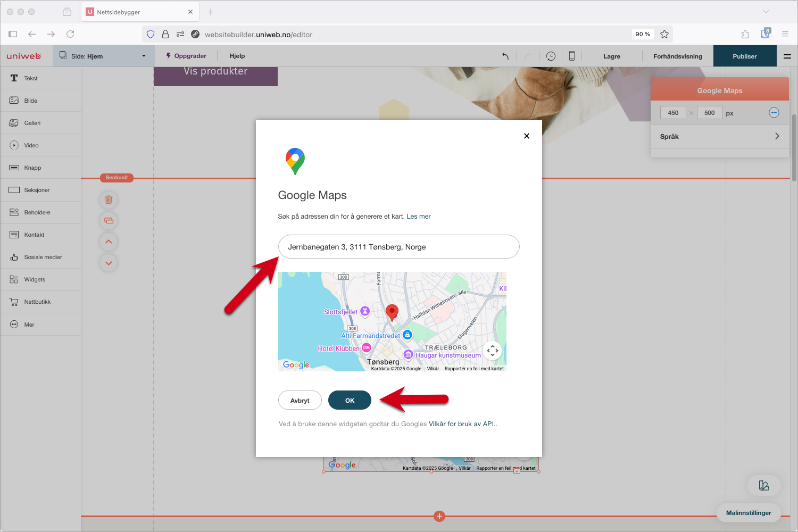Close the Google Maps dialog
Viewport: 798px width, 532px height.
point(527,136)
